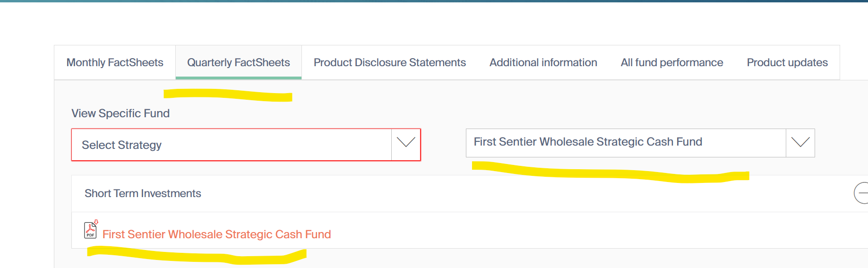Show the Product updates tab

tap(787, 62)
